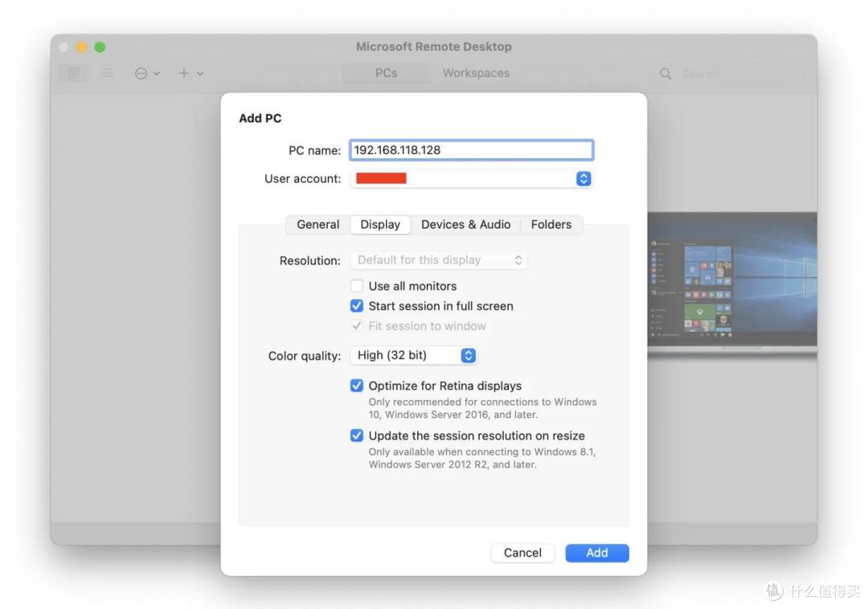
Task: Open the Resolution dropdown
Action: 439,260
